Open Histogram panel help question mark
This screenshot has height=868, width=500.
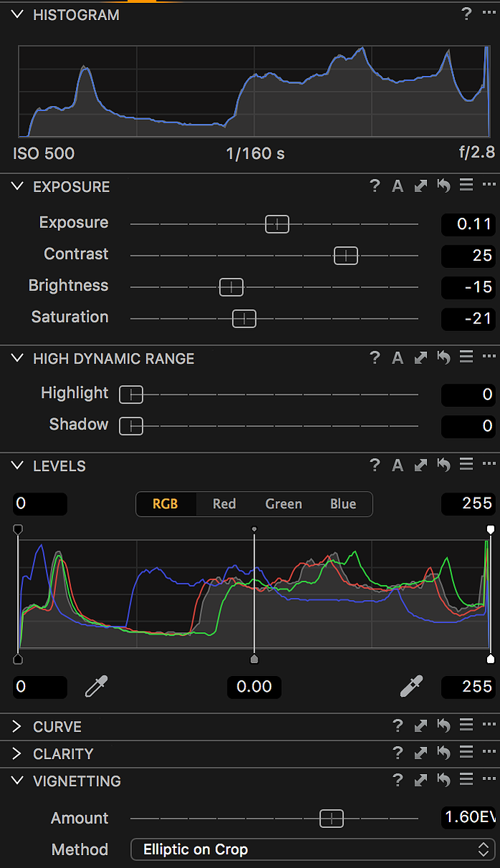coord(466,14)
